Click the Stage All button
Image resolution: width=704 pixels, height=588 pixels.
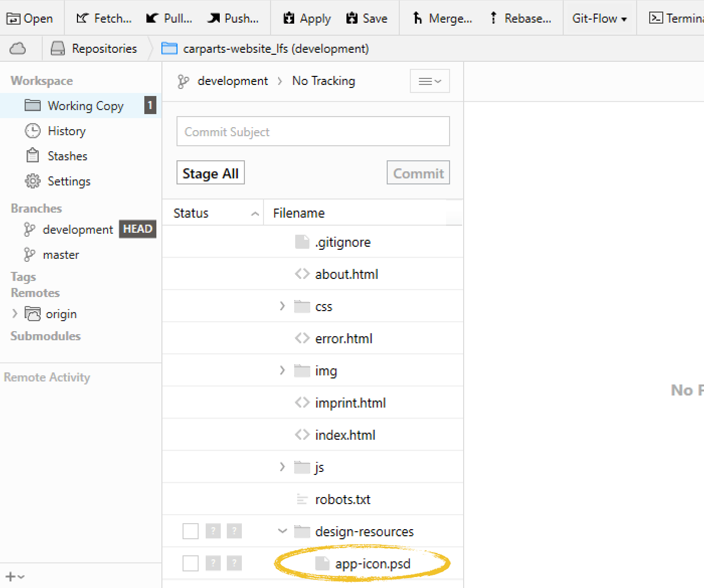(x=210, y=172)
